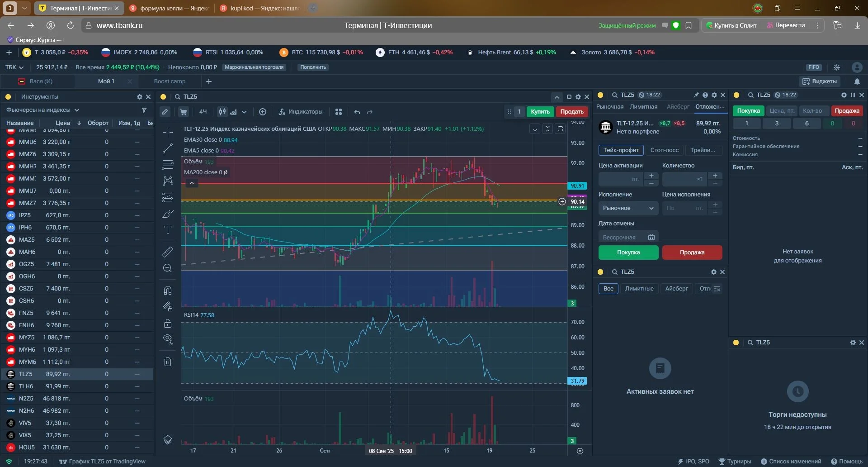
Task: Delete drawings with the trash icon
Action: [x=168, y=362]
